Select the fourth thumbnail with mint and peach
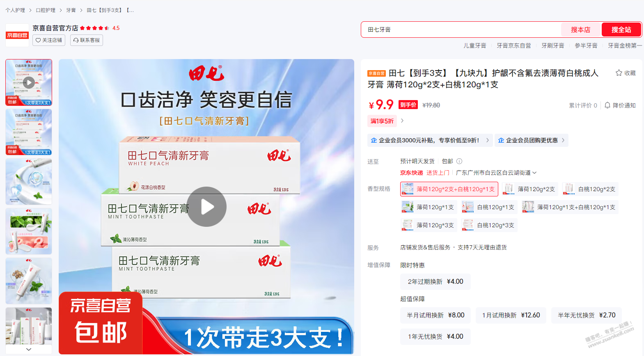Viewport: 644px width, 356px height. [29, 231]
